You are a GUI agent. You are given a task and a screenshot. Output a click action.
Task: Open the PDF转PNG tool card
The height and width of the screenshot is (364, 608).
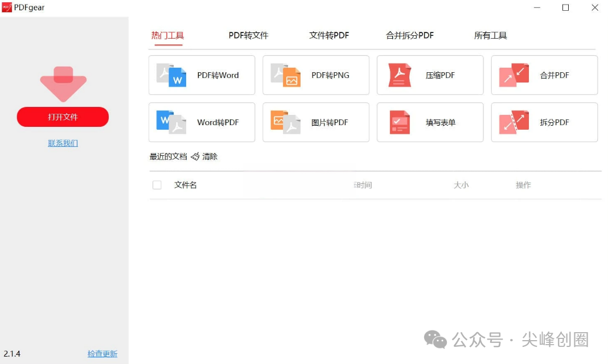(315, 75)
